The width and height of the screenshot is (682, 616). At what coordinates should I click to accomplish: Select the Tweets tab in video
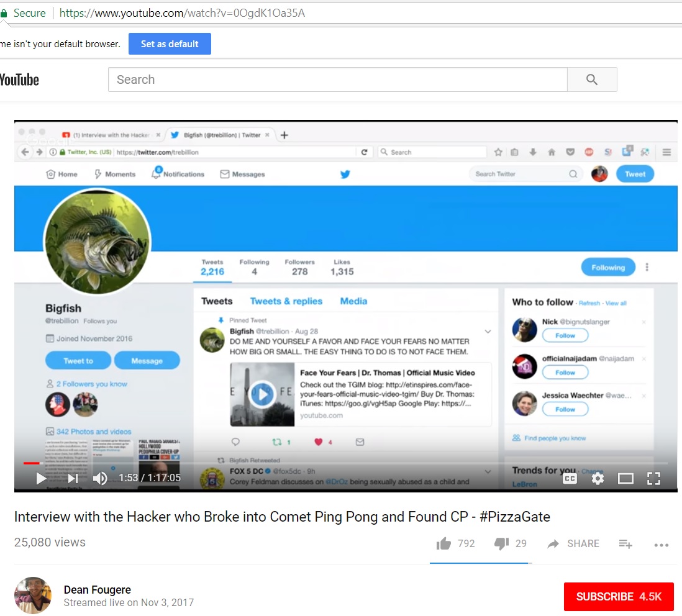217,301
